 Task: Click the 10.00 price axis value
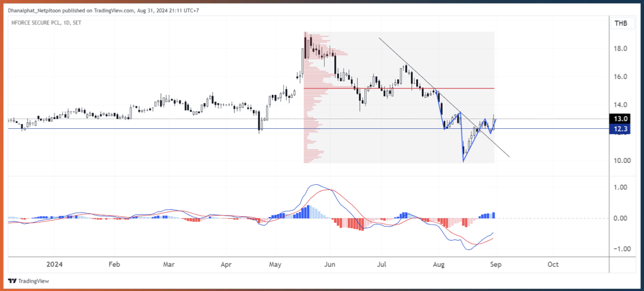pos(621,161)
